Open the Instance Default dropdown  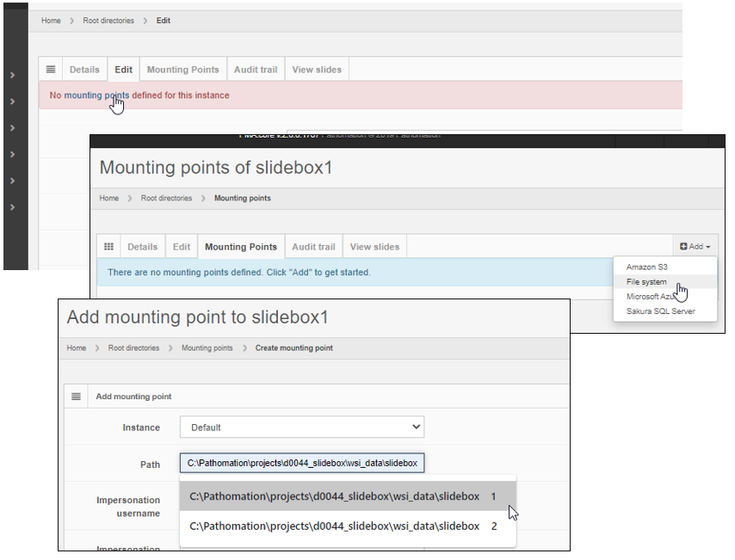click(x=301, y=427)
